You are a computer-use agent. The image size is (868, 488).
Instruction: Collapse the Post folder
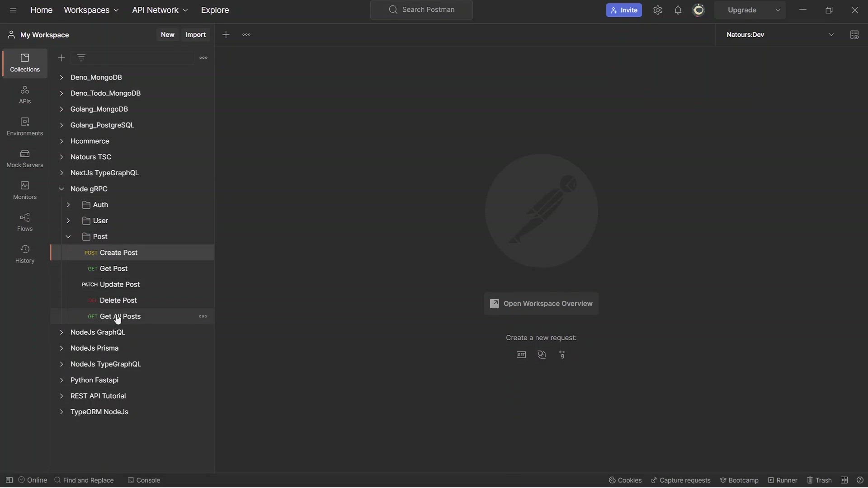(68, 237)
